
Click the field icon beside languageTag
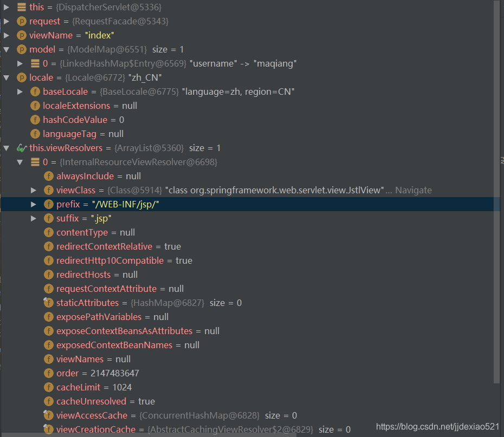pos(35,134)
